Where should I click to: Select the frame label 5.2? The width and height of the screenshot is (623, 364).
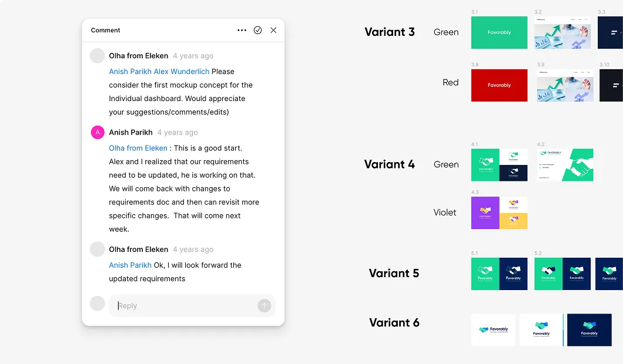(538, 253)
